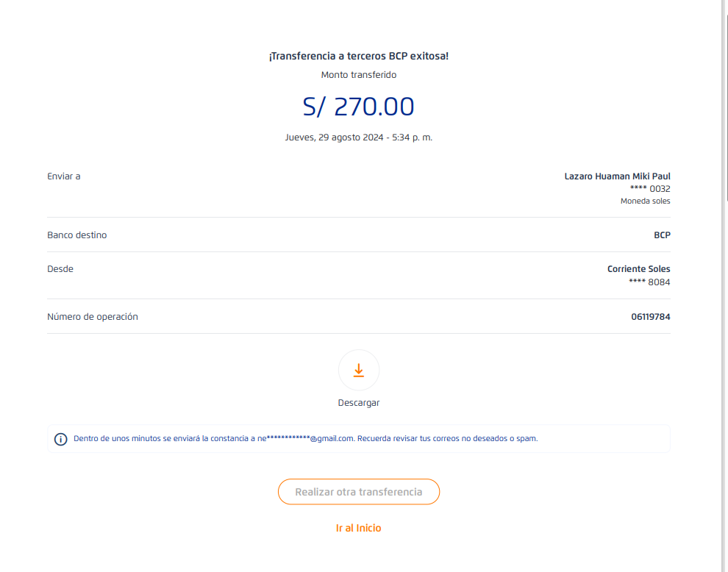Click the Corriente Soles account type text
Screen dimensions: 728x572
click(x=638, y=269)
